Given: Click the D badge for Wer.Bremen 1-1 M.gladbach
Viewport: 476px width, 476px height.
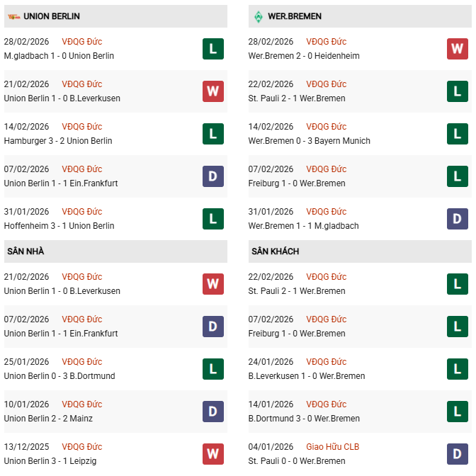Looking at the screenshot, I should tap(457, 219).
